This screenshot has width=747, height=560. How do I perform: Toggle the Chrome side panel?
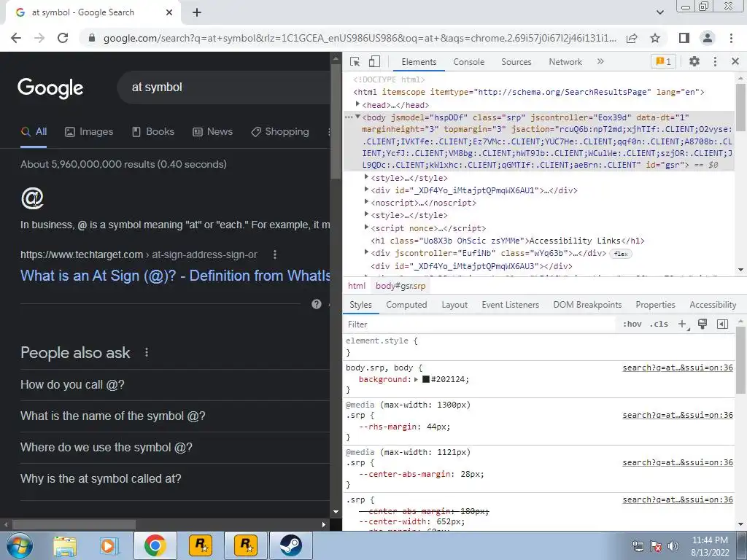pos(684,38)
